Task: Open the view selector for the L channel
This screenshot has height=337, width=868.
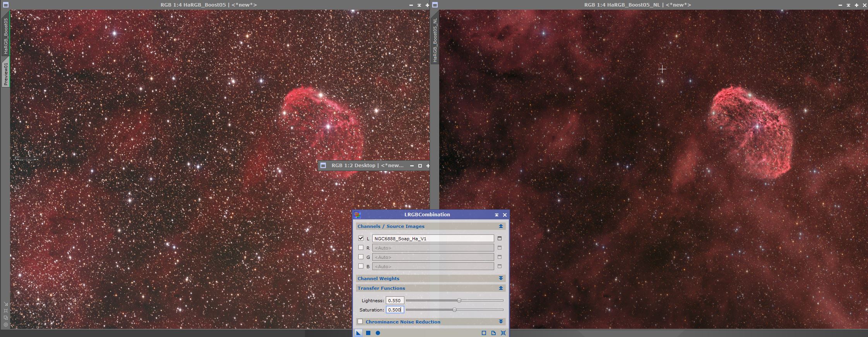Action: pyautogui.click(x=500, y=238)
